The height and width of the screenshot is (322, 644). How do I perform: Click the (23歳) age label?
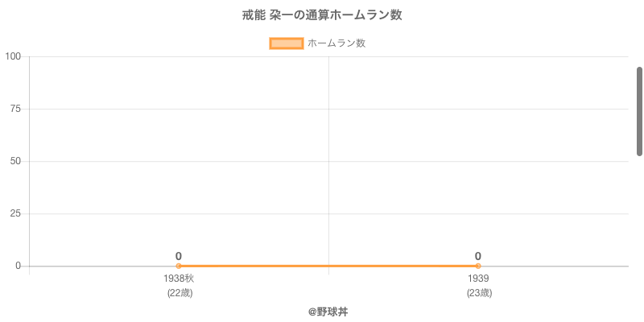click(x=479, y=293)
